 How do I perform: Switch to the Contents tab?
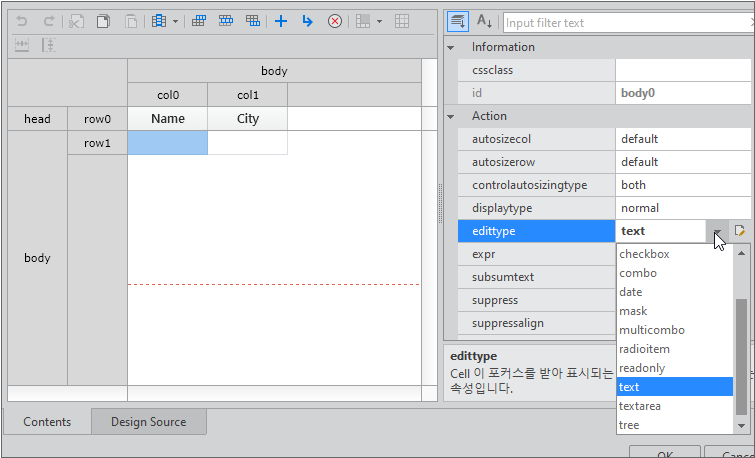point(47,422)
